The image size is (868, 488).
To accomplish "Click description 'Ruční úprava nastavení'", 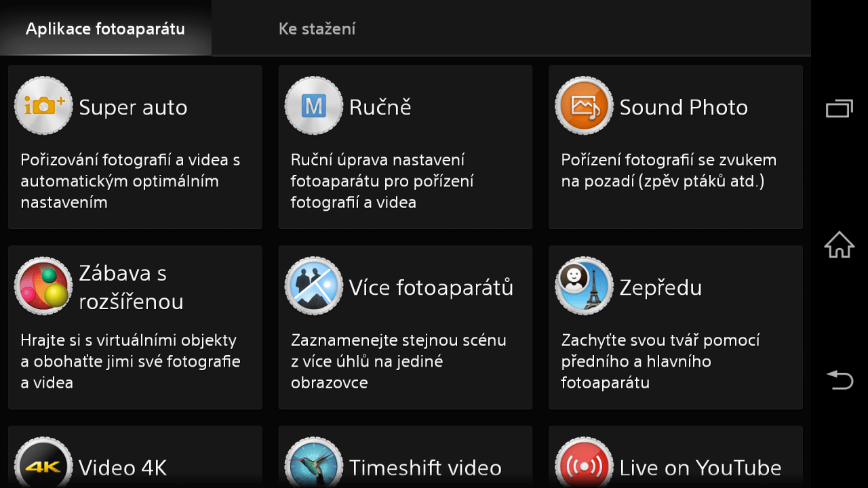I will point(378,161).
